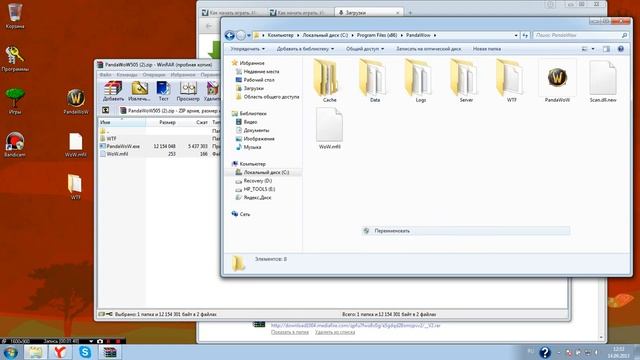This screenshot has width=640, height=360.
Task: Select Недавние места in navigation pane
Action: pyautogui.click(x=261, y=71)
